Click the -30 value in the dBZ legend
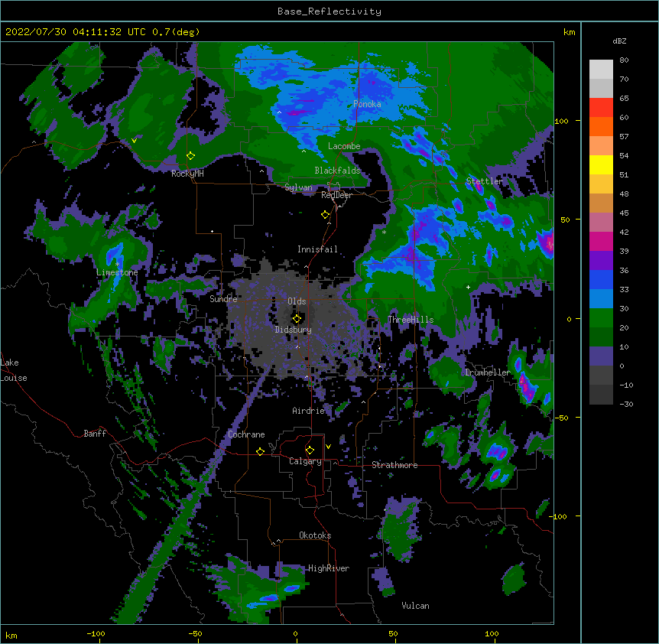Viewport: 659px width, 644px height. [x=626, y=405]
